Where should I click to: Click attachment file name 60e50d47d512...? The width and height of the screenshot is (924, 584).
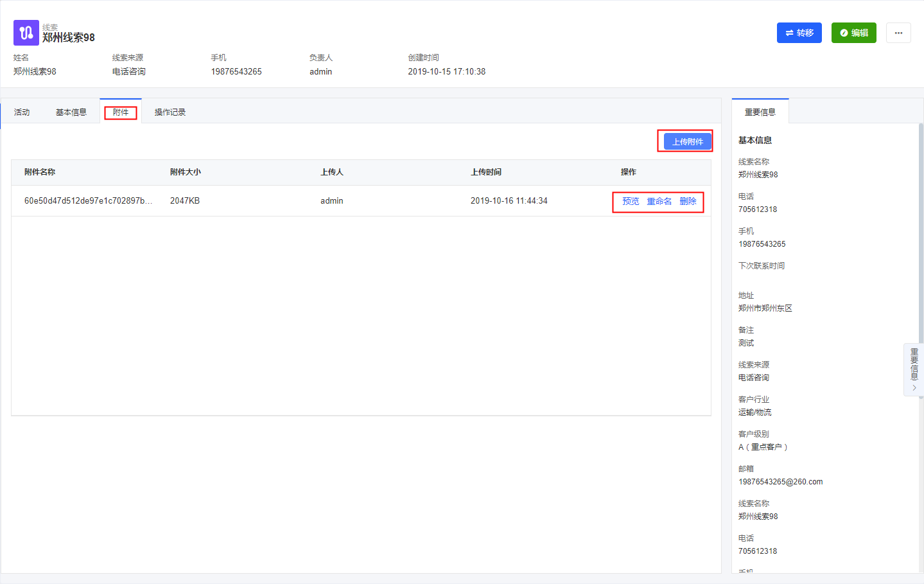[88, 201]
